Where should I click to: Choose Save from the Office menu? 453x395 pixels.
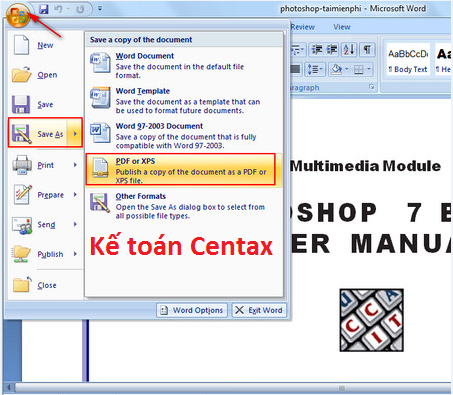45,104
